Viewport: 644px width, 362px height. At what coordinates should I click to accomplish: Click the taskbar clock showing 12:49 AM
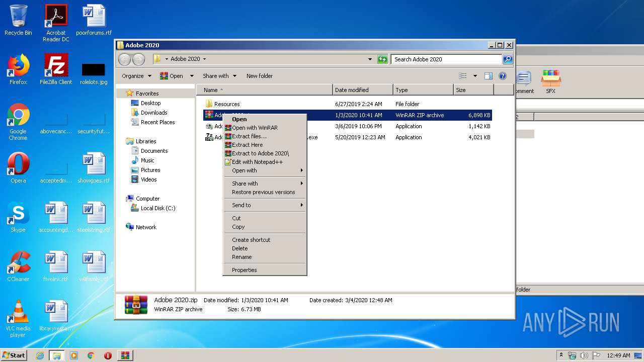[x=618, y=355]
